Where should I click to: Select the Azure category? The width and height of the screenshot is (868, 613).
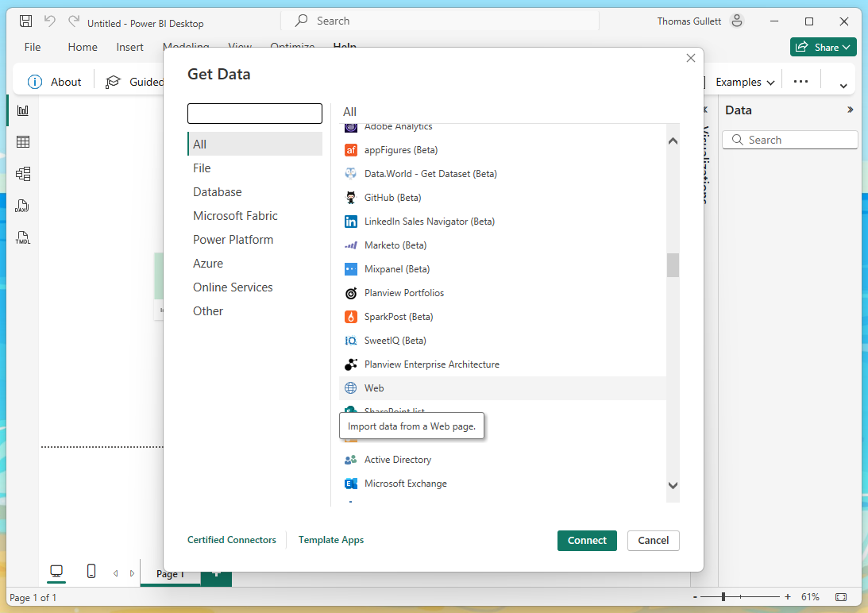coord(255,263)
